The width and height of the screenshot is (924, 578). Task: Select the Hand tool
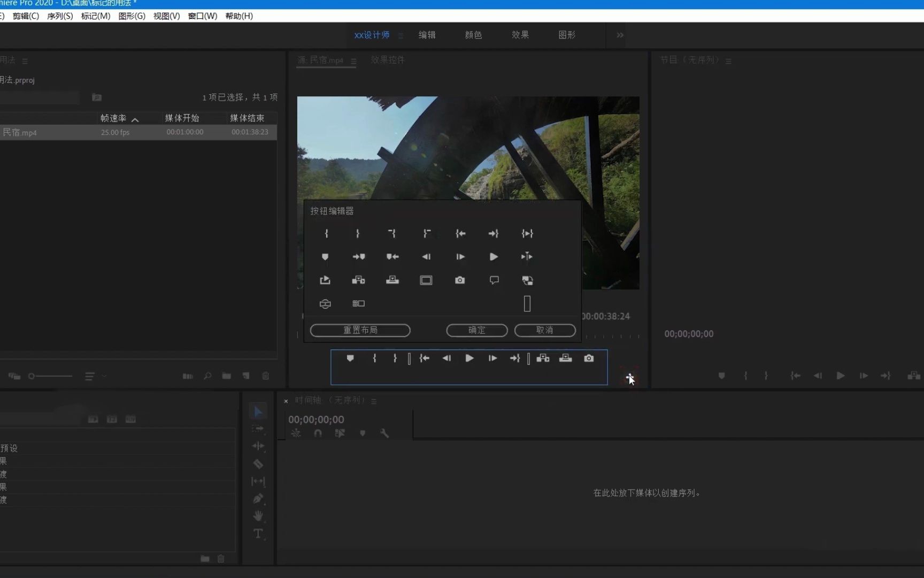click(258, 516)
